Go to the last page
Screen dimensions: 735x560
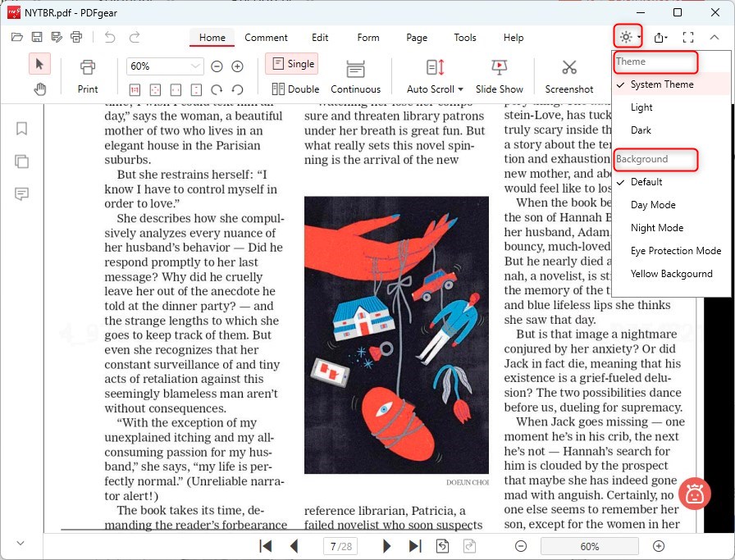415,546
